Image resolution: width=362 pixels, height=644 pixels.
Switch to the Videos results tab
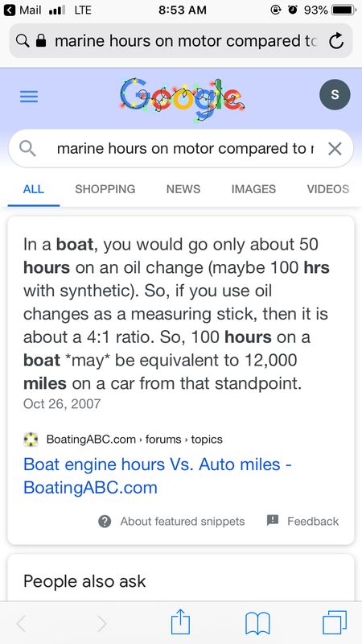pos(328,189)
